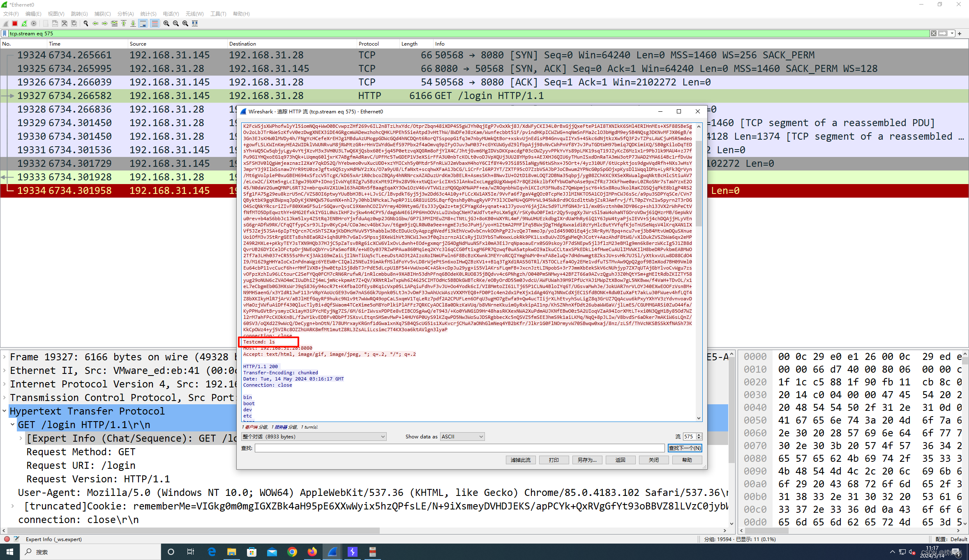Viewport: 969px width, 560px height.
Task: Open Find a packet magnifier icon
Action: [85, 23]
